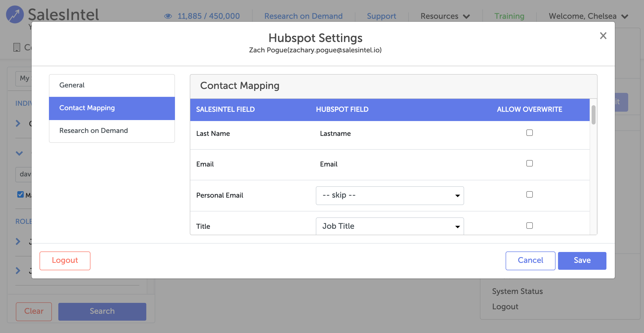Open the Job Title mapping dropdown
Screen dimensions: 644x333
pyautogui.click(x=390, y=226)
